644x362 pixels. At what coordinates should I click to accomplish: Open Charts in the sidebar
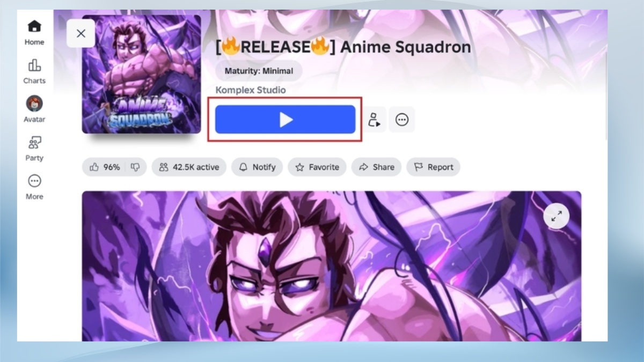tap(34, 72)
